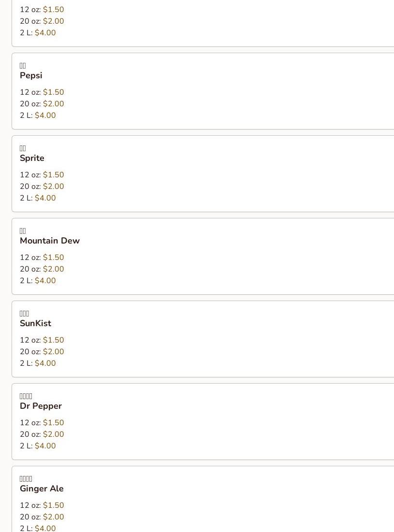Click the emoji icon above Dr Pepper
394x532 pixels.
26,396
